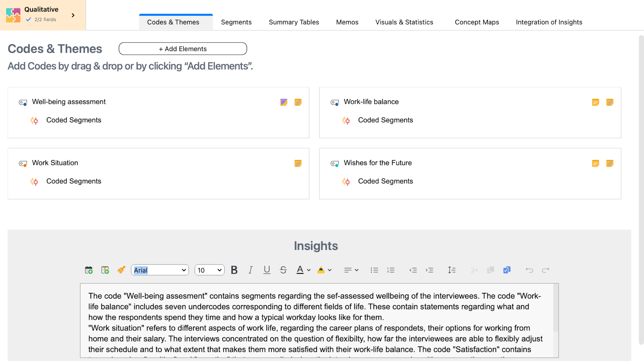Screen dimensions: 644x361
Task: Click the paste clipboard icon
Action: [507, 270]
